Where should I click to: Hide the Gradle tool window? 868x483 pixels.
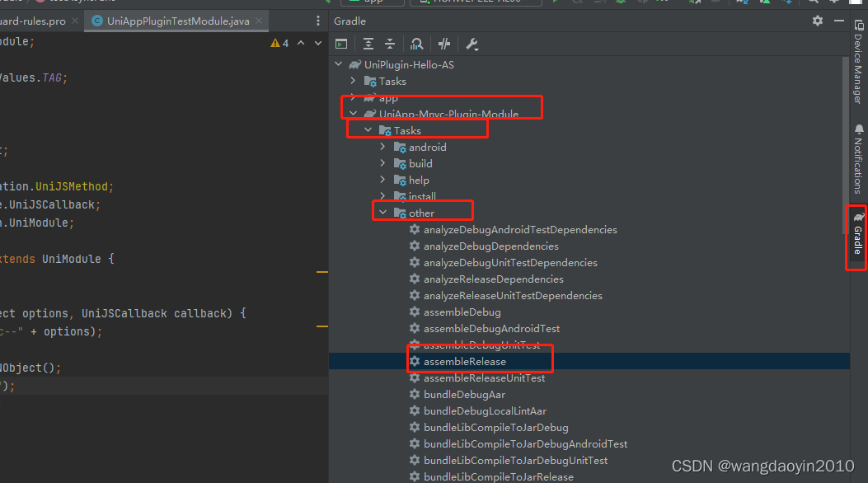tap(839, 21)
